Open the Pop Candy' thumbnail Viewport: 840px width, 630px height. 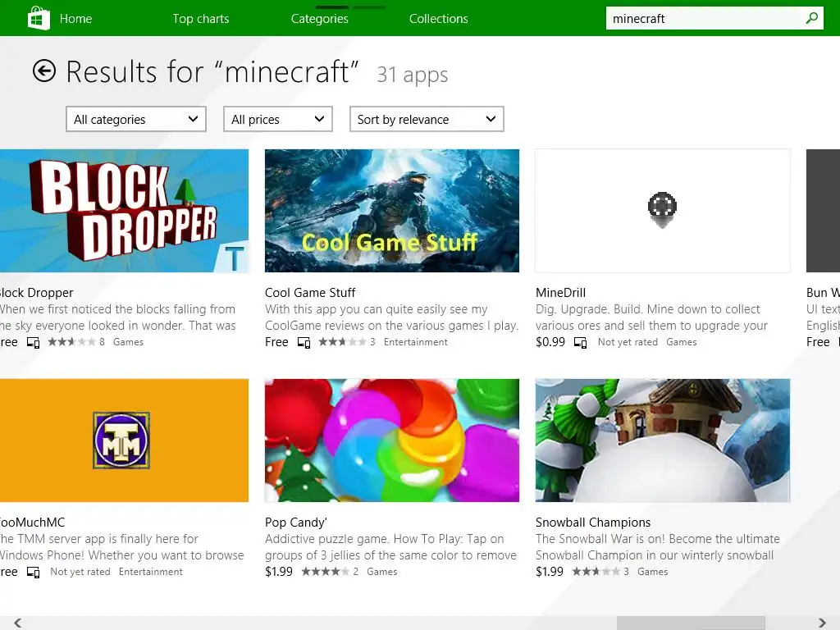pos(391,441)
